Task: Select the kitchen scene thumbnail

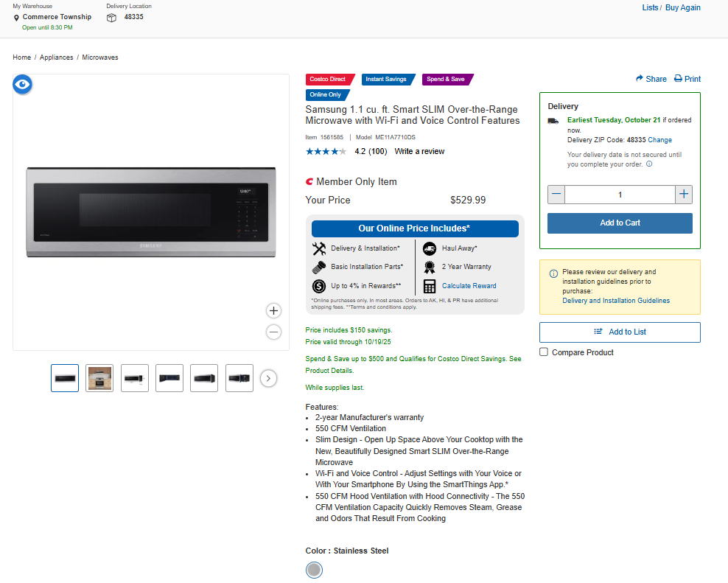Action: tap(99, 378)
